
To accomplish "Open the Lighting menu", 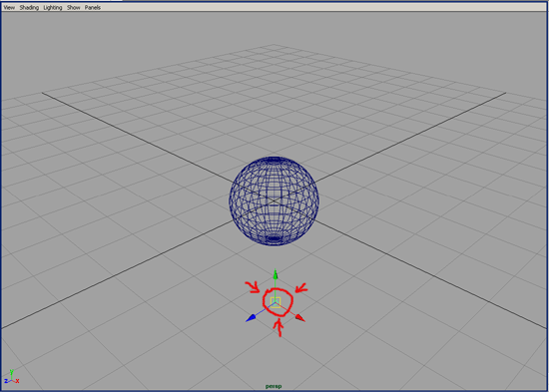I will [53, 7].
